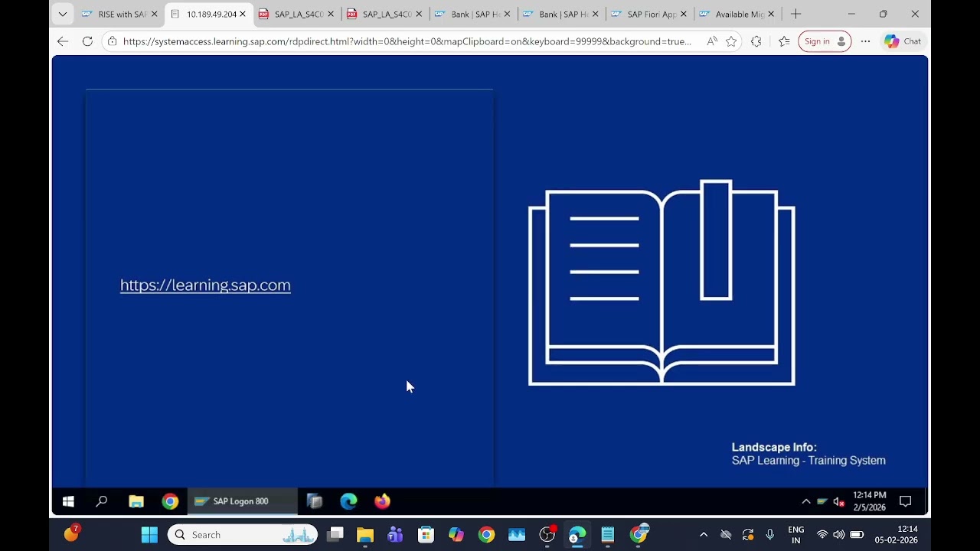Open host clock showing 05-02-2026
This screenshot has height=551, width=980.
897,534
